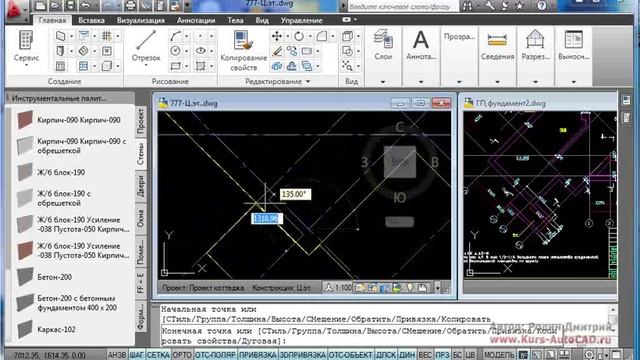Click the highlighted dynamic length input box

click(266, 218)
